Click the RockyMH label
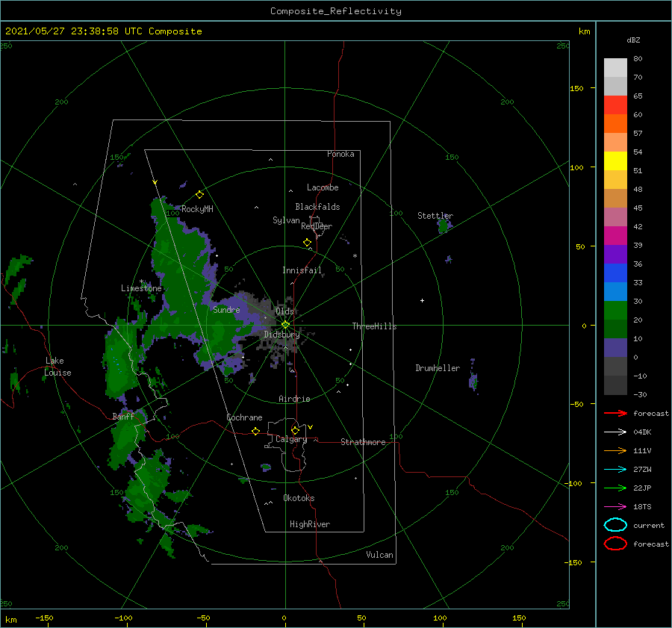672x628 pixels. [x=197, y=209]
